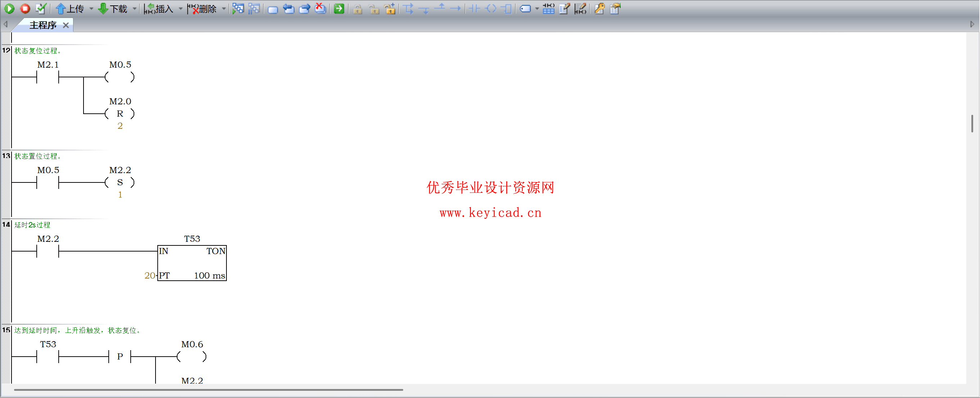980x398 pixels.
Task: Insert contact icon in toolbar
Action: click(475, 8)
